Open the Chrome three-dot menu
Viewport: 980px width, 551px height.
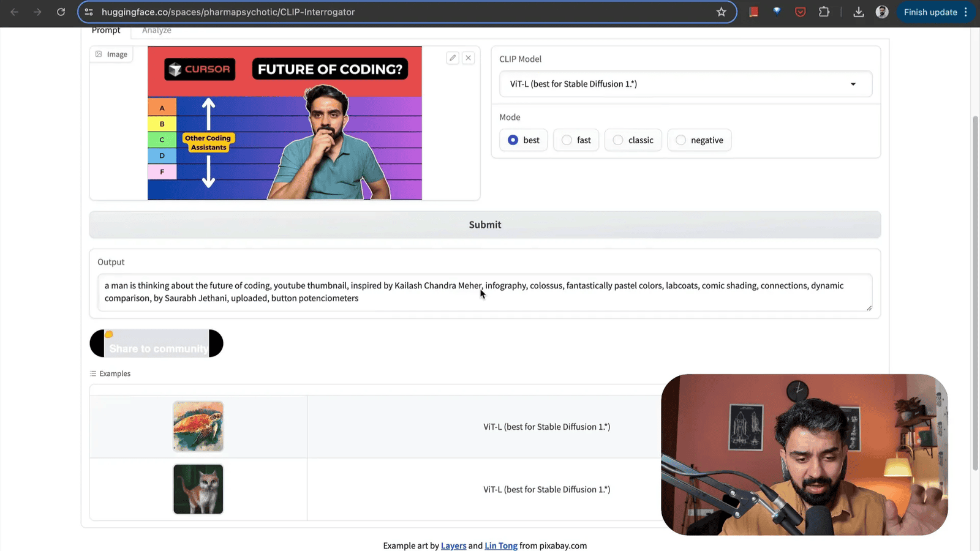point(966,12)
